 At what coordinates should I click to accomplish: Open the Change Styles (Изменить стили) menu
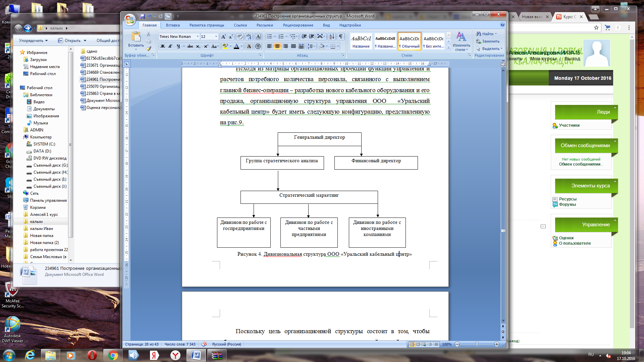point(461,41)
